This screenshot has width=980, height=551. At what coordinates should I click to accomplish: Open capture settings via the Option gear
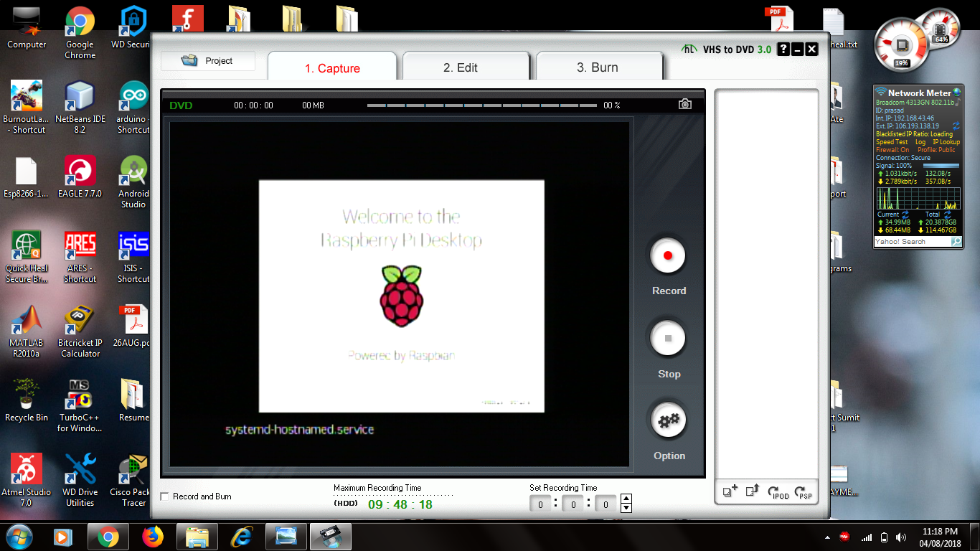pos(669,420)
